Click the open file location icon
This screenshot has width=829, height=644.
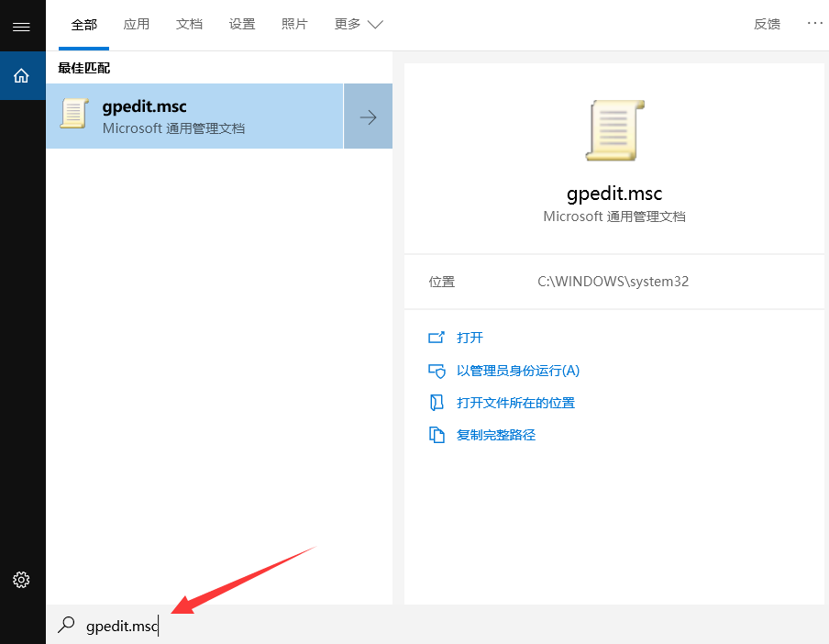point(437,403)
